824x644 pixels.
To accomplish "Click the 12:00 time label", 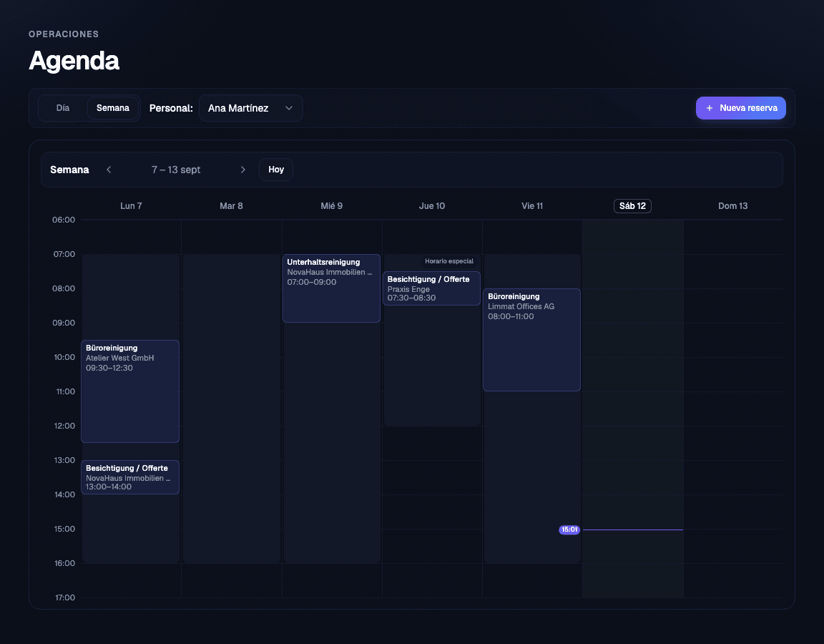I will click(64, 426).
